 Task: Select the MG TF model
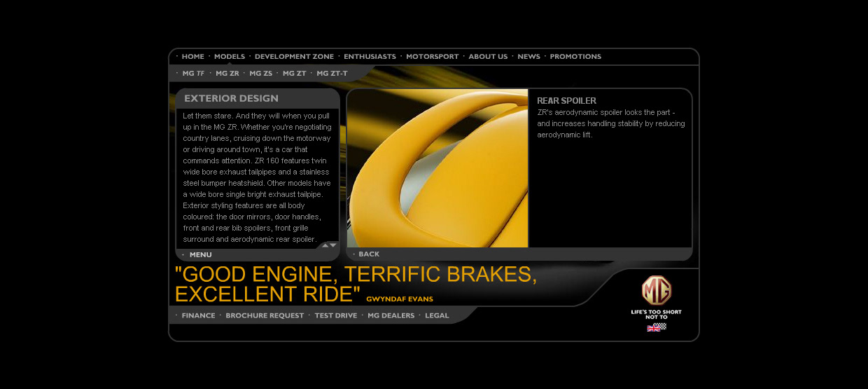click(194, 74)
